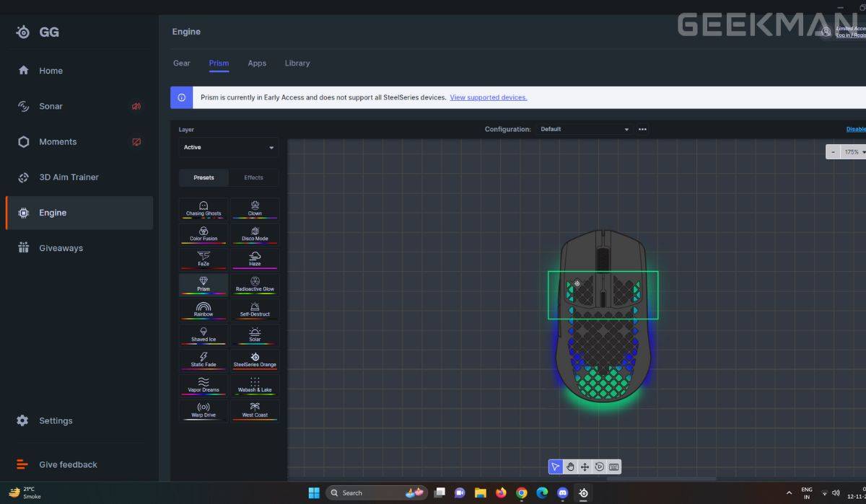Viewport: 866px width, 504px height.
Task: Click the replay animation tool icon
Action: [599, 467]
